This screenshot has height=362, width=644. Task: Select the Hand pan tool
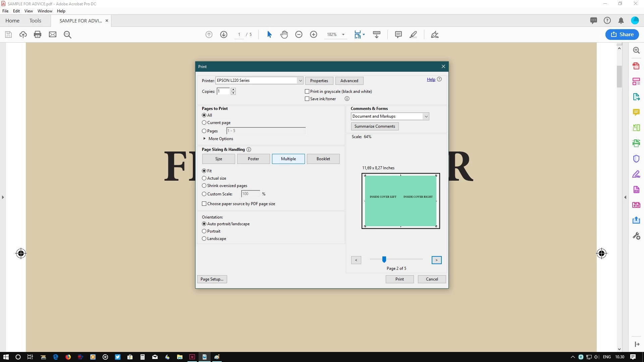coord(284,35)
